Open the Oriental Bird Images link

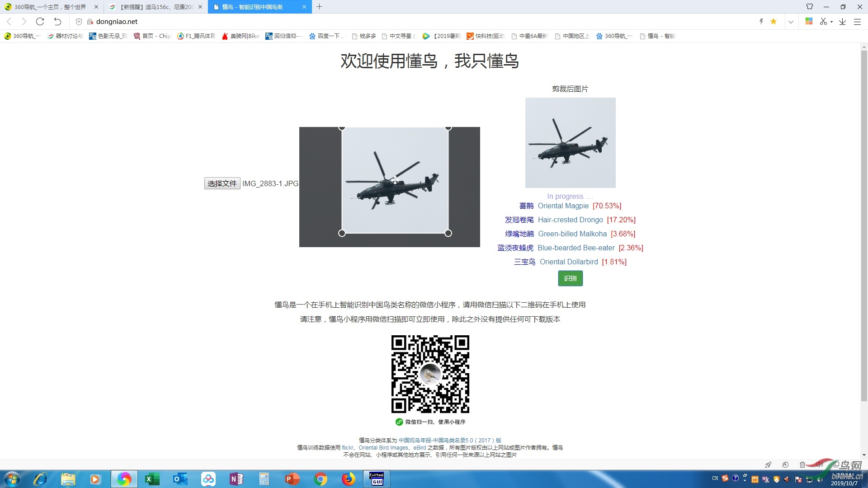[383, 448]
